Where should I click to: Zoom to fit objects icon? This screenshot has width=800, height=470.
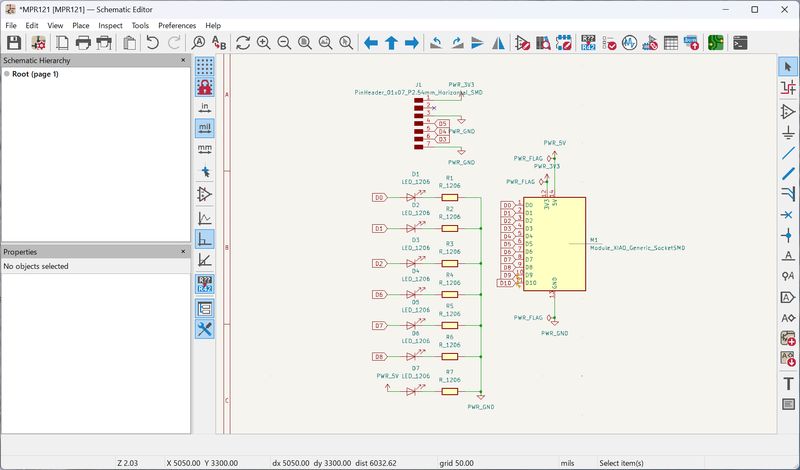click(326, 43)
